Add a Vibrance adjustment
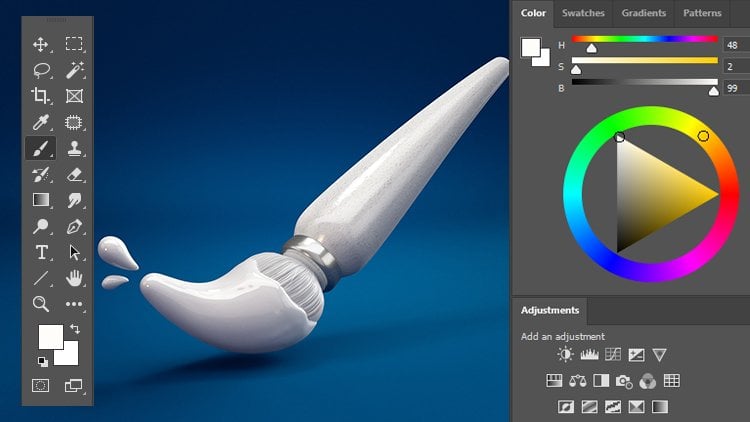 tap(659, 355)
